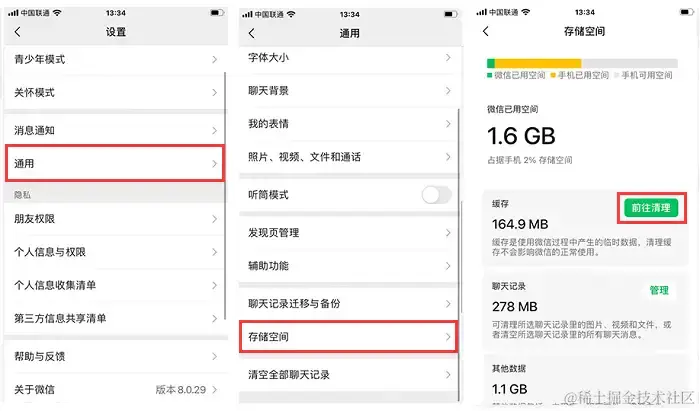Expand the 字体大小 row chevron
Viewport: 700px width, 411px height.
pyautogui.click(x=448, y=58)
